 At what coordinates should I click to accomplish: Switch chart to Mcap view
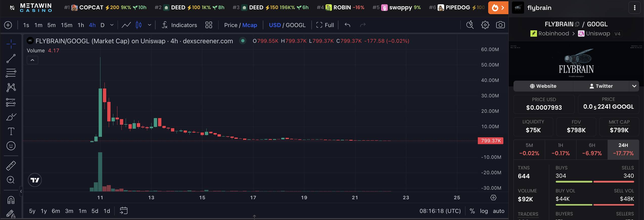pyautogui.click(x=250, y=25)
